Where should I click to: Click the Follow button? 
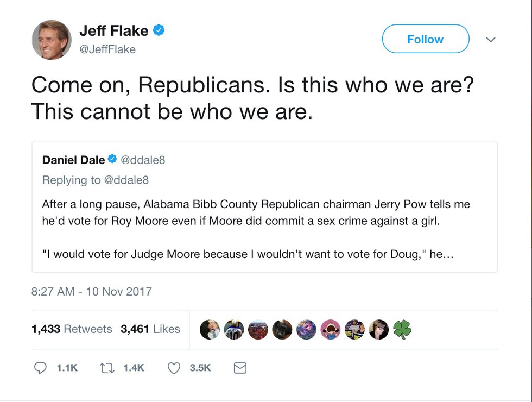(425, 39)
